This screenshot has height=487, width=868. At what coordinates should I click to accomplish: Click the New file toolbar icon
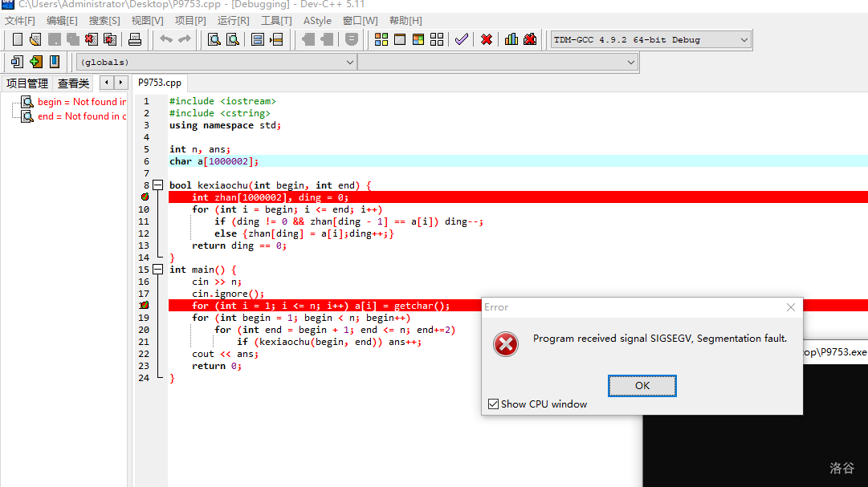coord(17,39)
